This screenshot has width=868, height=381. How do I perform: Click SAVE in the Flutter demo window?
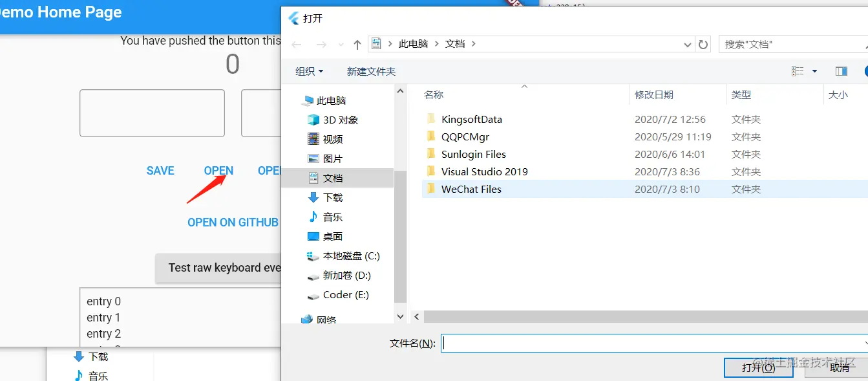pos(160,171)
